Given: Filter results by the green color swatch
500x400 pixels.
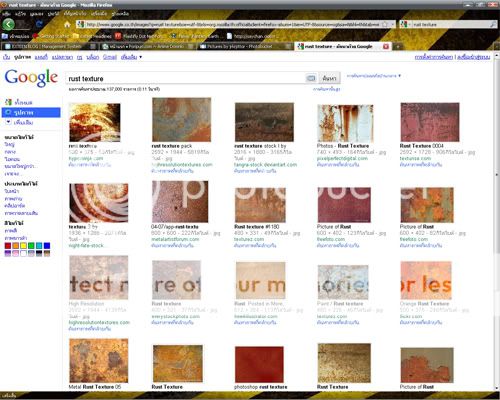Looking at the screenshot, I should 31,246.
